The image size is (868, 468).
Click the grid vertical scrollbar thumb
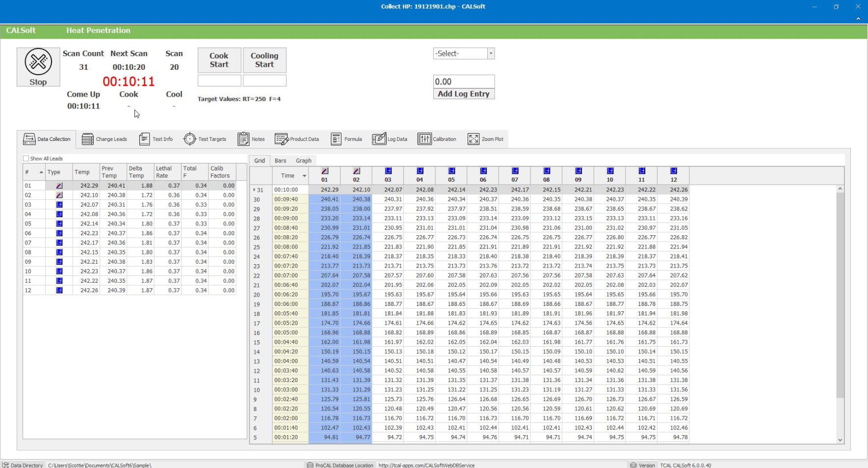[x=840, y=295]
